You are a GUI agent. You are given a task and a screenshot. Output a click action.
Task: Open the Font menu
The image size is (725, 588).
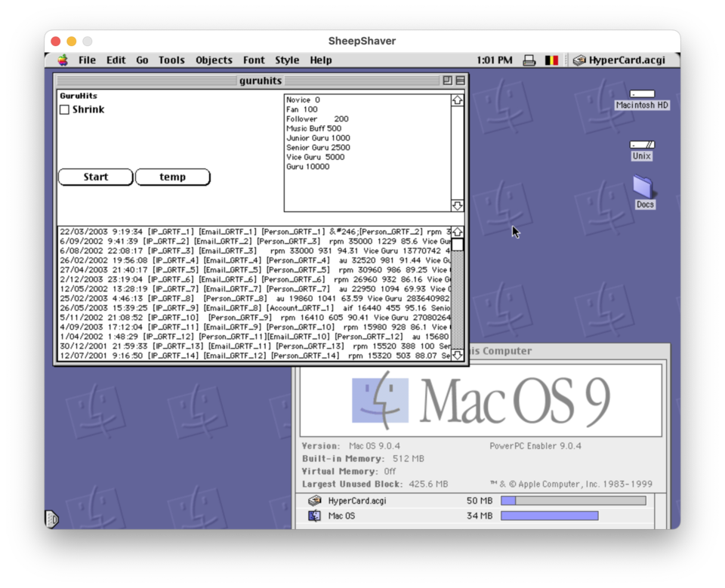[x=254, y=60]
